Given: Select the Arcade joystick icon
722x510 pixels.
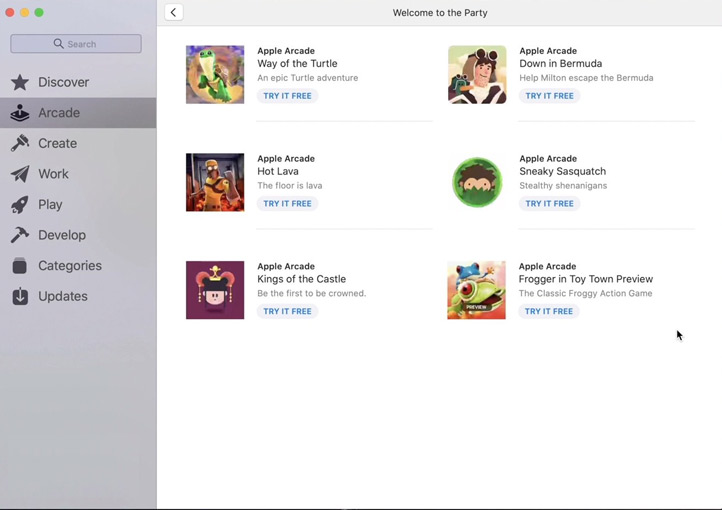Looking at the screenshot, I should click(x=20, y=113).
